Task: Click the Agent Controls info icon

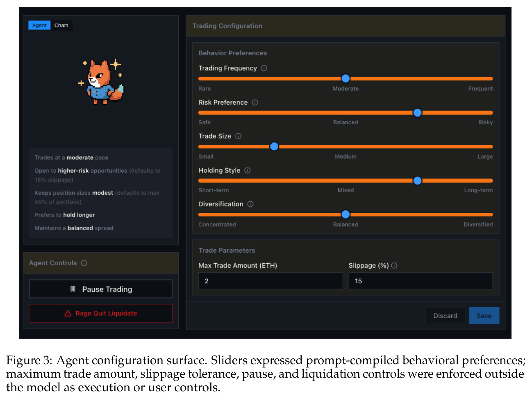Action: 84,263
